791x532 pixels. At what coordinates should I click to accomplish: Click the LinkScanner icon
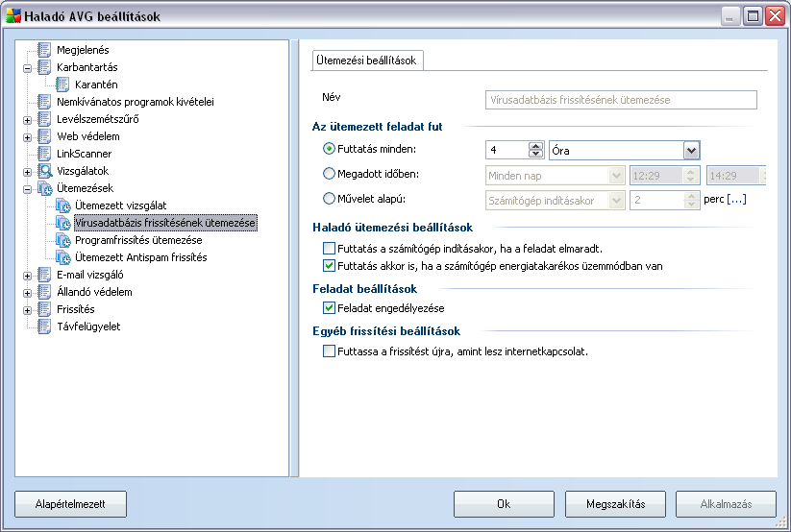(x=44, y=154)
